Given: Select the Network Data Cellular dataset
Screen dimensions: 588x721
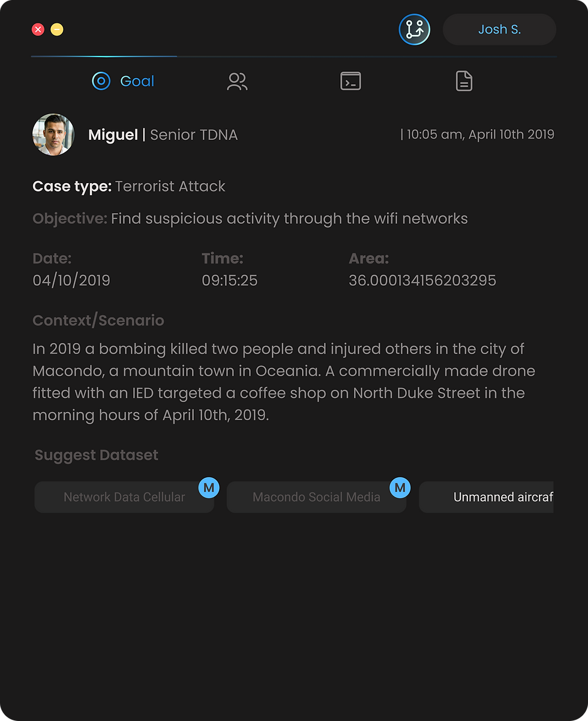Looking at the screenshot, I should (124, 497).
